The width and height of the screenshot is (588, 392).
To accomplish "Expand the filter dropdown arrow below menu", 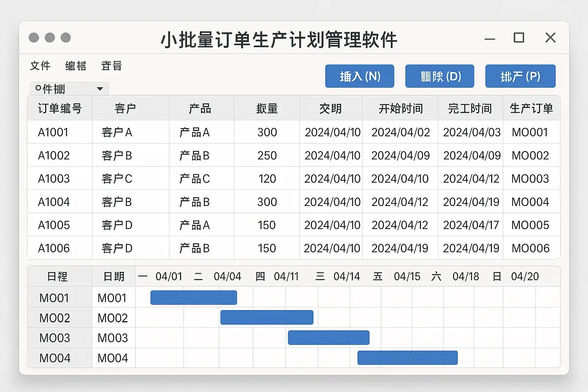I will tap(100, 89).
